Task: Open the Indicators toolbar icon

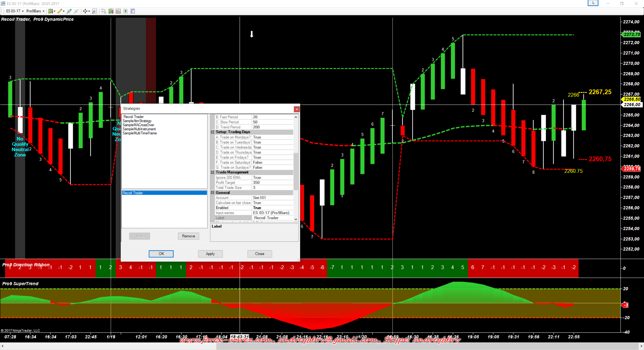Action: 118,11
